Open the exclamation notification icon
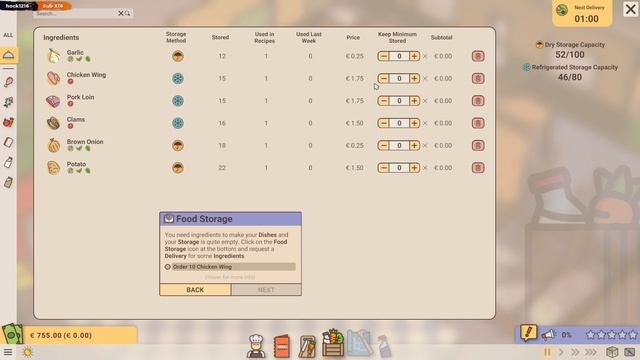Viewport: 640px width, 360px height. click(528, 333)
